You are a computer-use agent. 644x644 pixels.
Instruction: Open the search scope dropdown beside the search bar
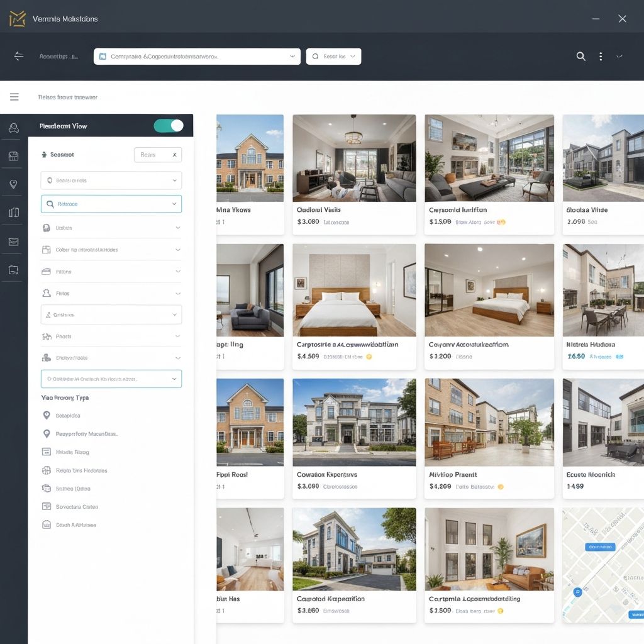pyautogui.click(x=335, y=56)
